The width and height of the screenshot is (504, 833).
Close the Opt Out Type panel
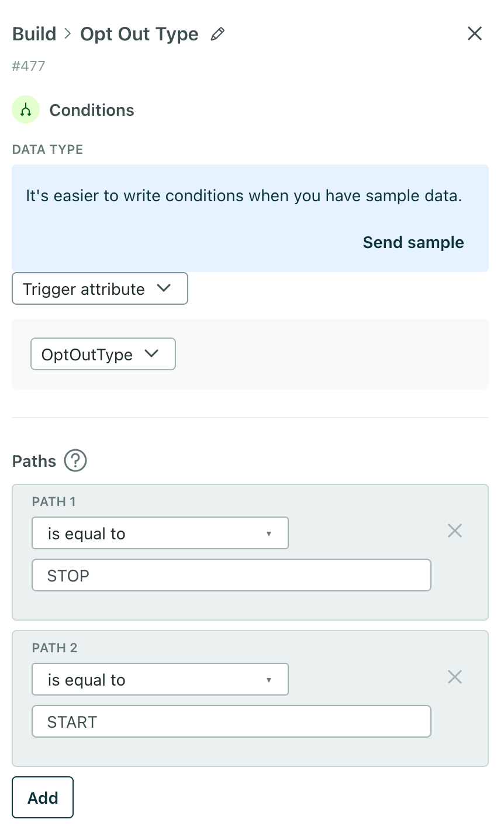475,34
